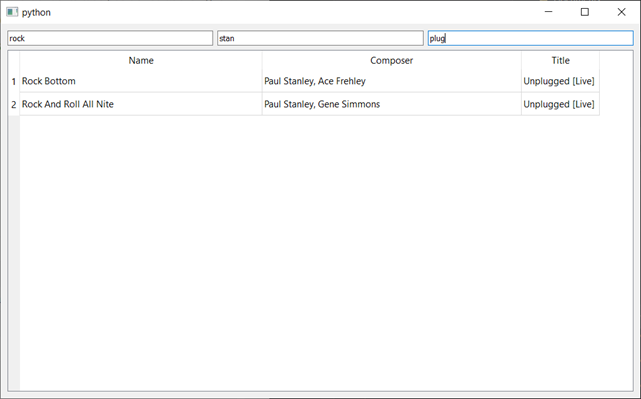Click the filter field containing "stan"
Viewport: 641px width, 399px height.
(x=320, y=38)
